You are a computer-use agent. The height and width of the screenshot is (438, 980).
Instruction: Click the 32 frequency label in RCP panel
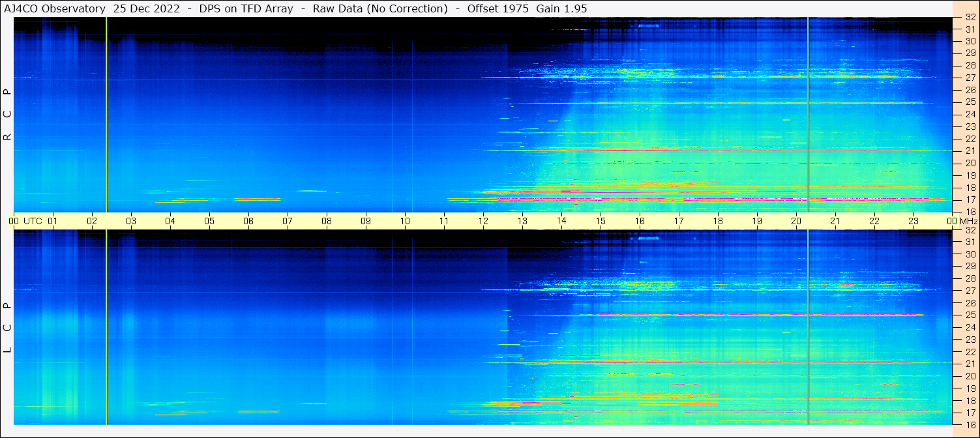tap(970, 18)
